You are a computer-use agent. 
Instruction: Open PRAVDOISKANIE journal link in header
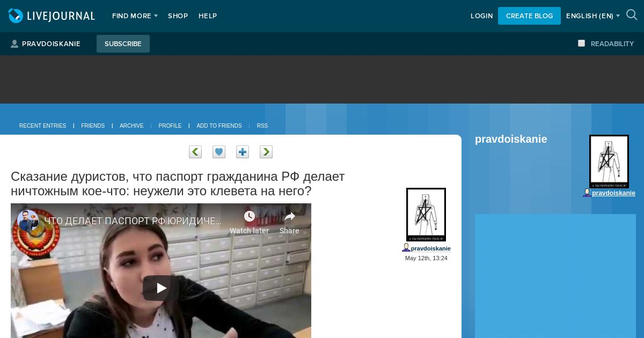51,44
